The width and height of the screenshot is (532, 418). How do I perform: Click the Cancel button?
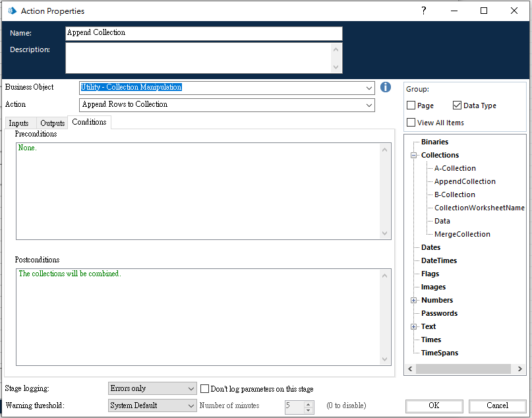coord(498,405)
